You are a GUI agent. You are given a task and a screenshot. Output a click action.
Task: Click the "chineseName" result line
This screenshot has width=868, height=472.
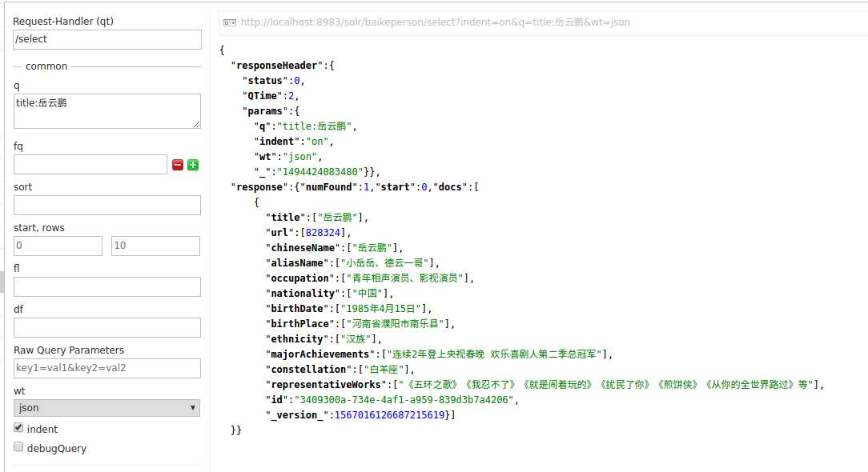(335, 248)
